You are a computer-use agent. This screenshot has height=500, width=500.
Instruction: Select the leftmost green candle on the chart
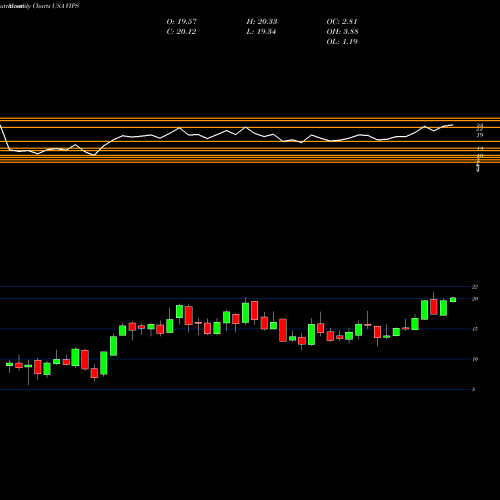point(9,364)
